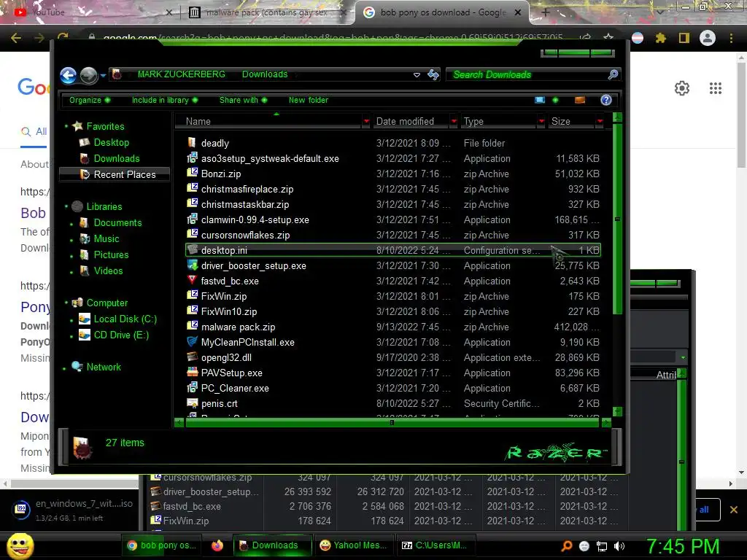Open Local Disk (C:) in sidebar

(x=125, y=319)
